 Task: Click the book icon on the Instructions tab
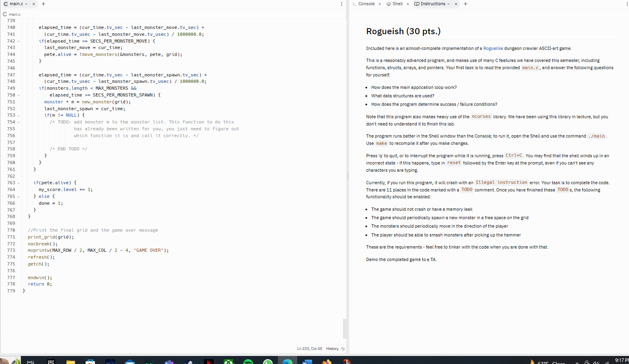click(417, 4)
